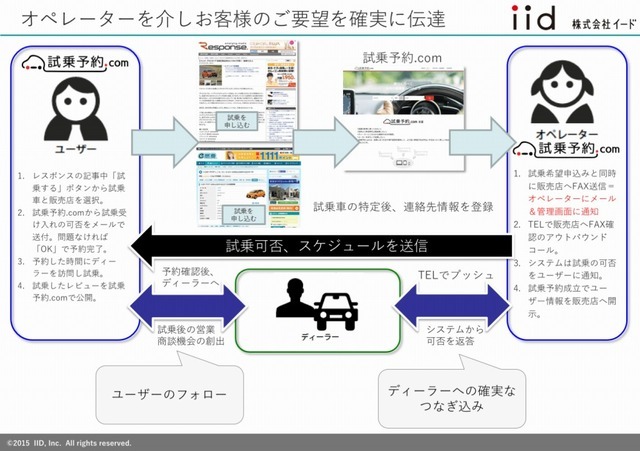Select the ディーラー label
This screenshot has width=640, height=451.
(x=320, y=337)
